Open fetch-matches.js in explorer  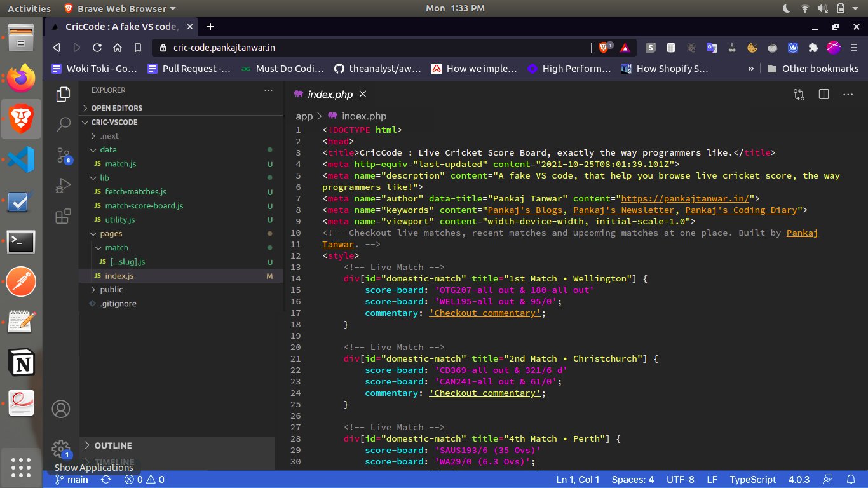pyautogui.click(x=135, y=192)
